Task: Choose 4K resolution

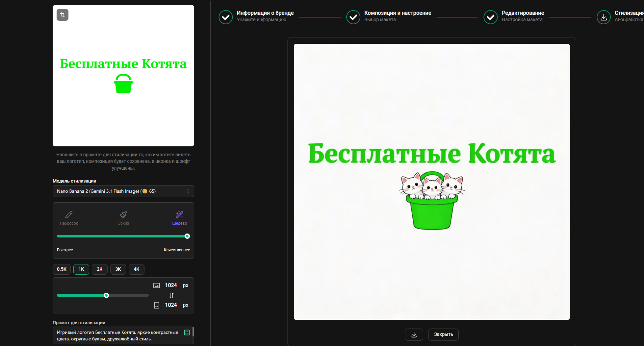Action: [137, 269]
